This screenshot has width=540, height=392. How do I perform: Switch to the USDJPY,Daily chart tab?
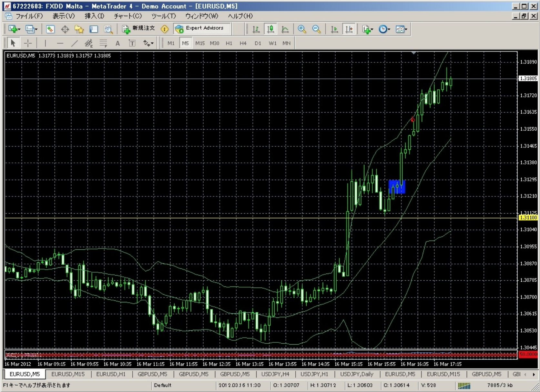click(356, 374)
